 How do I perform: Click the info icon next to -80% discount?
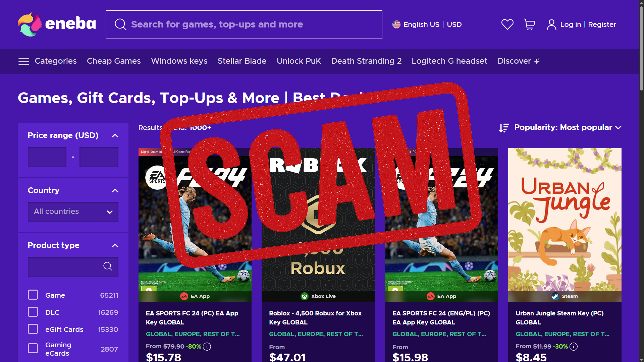pos(207,347)
